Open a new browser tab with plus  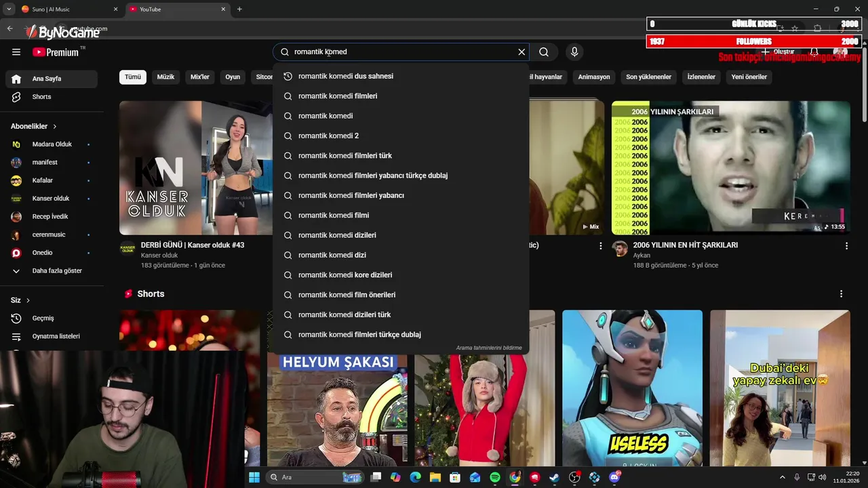pyautogui.click(x=239, y=9)
